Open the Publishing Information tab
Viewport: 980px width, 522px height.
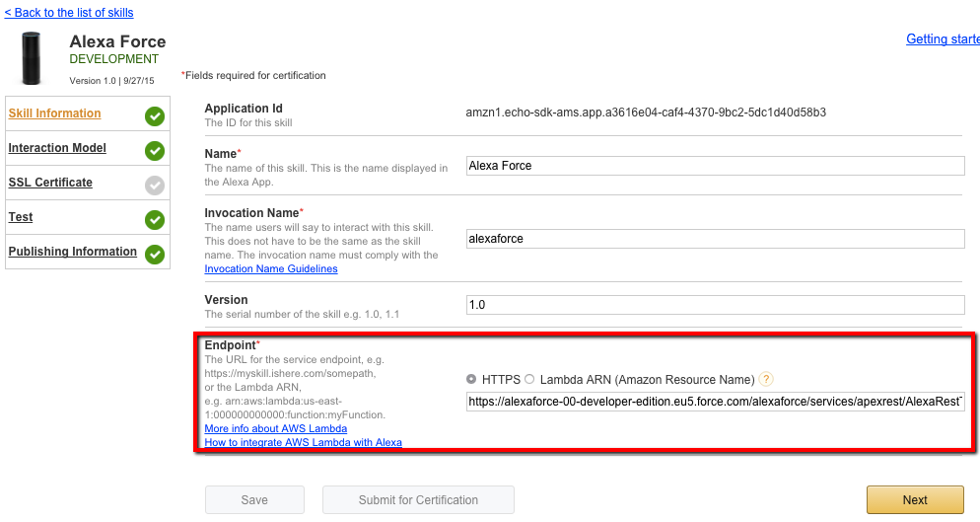[x=73, y=251]
